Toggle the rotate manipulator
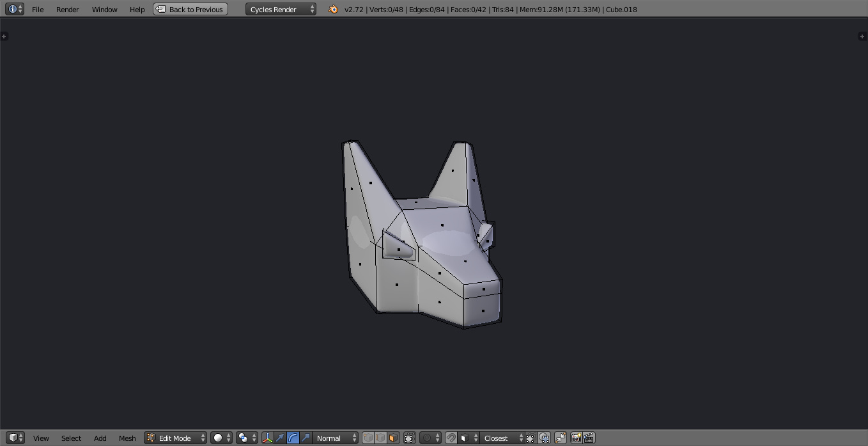The width and height of the screenshot is (868, 446). (293, 438)
